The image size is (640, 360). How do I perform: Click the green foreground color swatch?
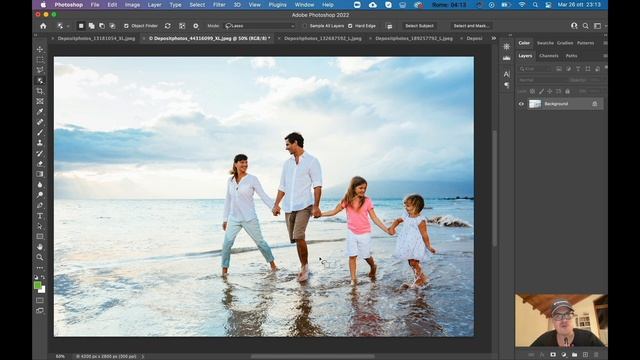pyautogui.click(x=38, y=285)
